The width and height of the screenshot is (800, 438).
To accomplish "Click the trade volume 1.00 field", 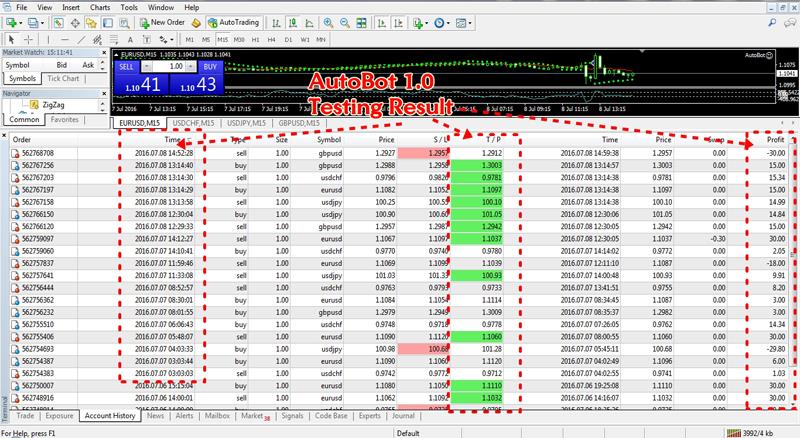I will [x=169, y=66].
